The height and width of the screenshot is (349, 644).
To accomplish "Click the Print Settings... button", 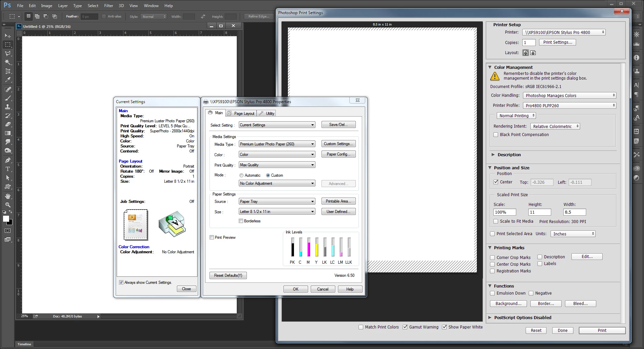I will pyautogui.click(x=558, y=42).
